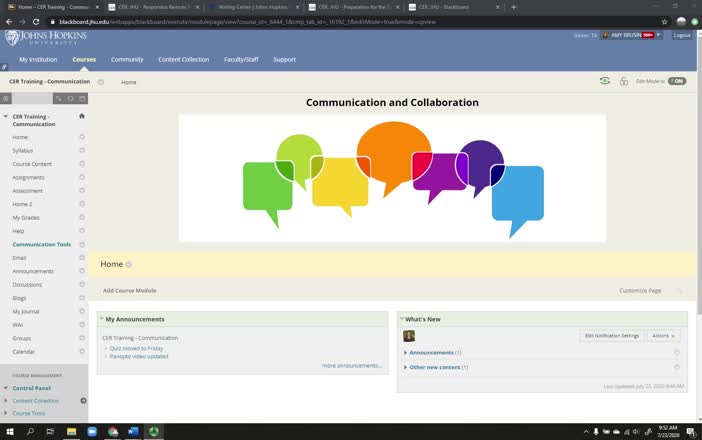This screenshot has height=440, width=702.
Task: Open Panopto video updated announcement
Action: (x=139, y=356)
